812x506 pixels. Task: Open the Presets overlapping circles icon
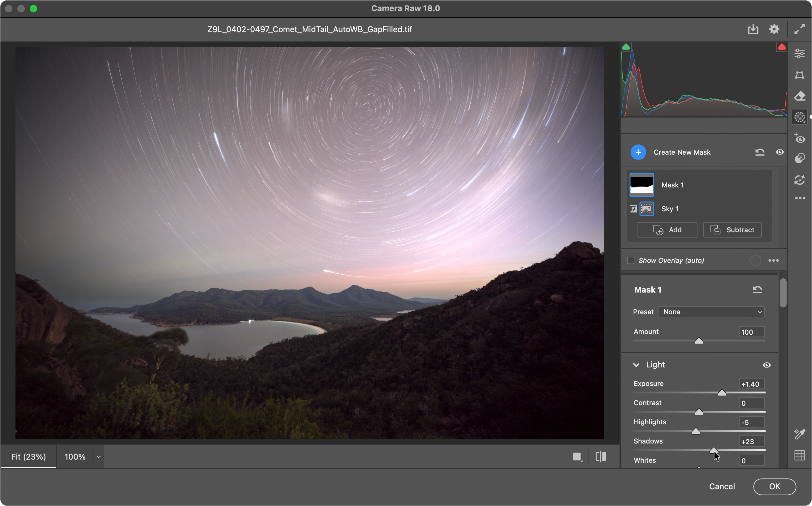click(x=800, y=158)
